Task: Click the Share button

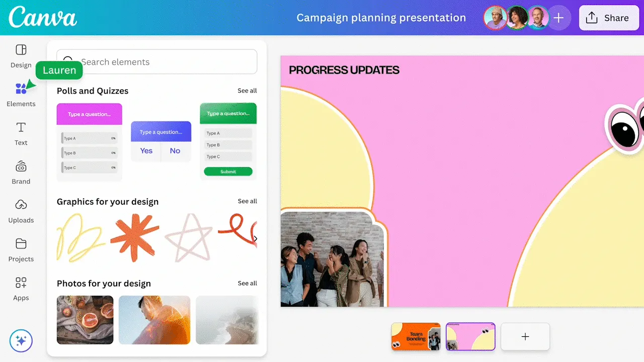Action: pos(609,18)
